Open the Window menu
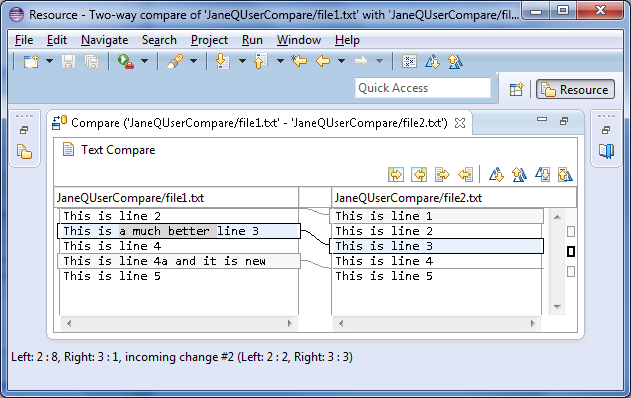 (x=299, y=40)
